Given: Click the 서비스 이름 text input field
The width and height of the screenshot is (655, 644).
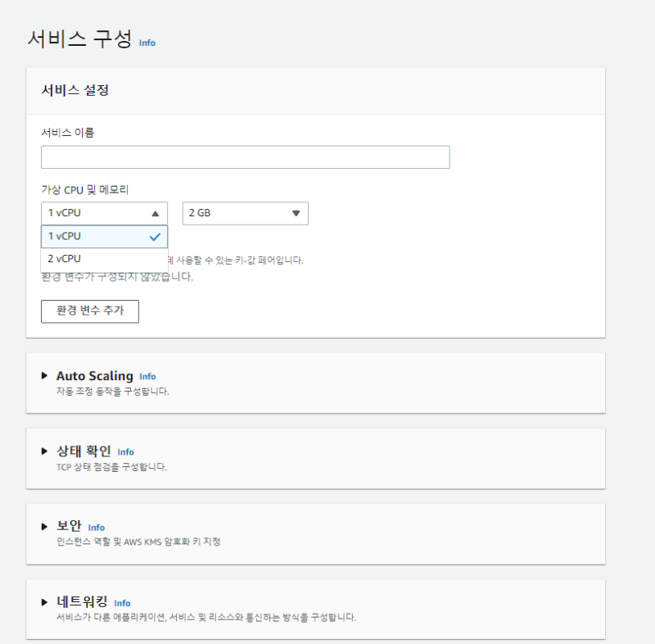Looking at the screenshot, I should click(x=245, y=157).
